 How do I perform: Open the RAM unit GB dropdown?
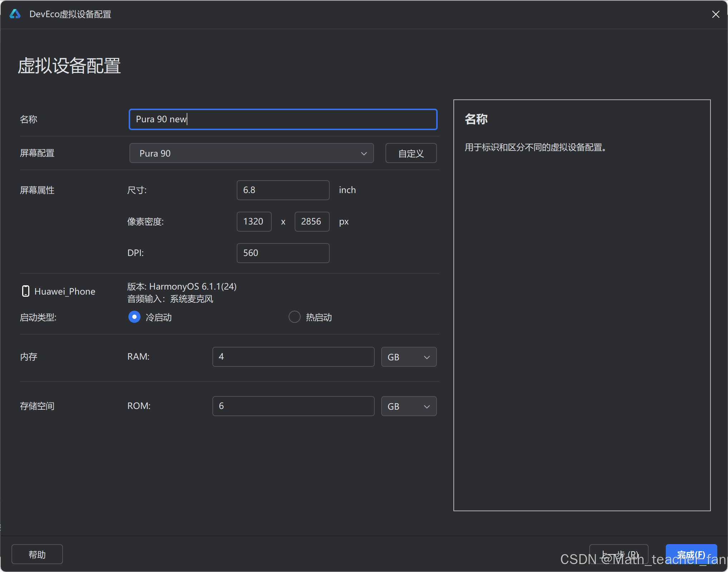coord(409,357)
